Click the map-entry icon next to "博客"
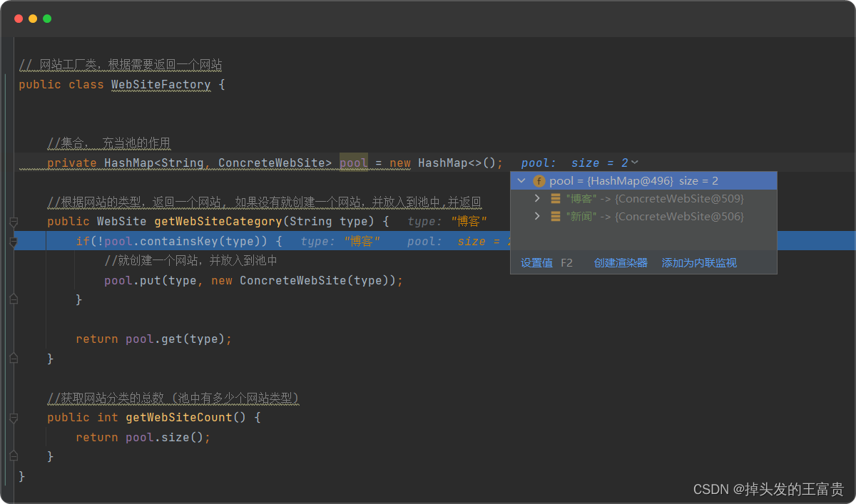The width and height of the screenshot is (856, 504). click(556, 198)
